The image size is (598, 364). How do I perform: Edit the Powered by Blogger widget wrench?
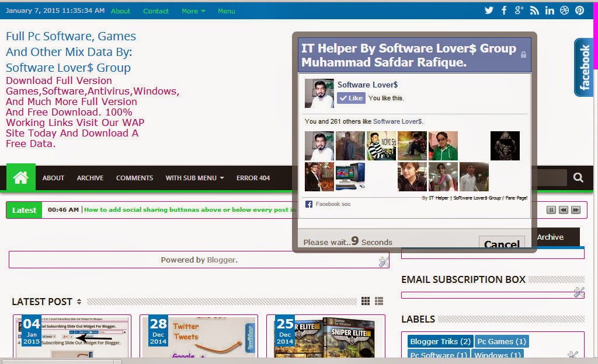point(384,261)
